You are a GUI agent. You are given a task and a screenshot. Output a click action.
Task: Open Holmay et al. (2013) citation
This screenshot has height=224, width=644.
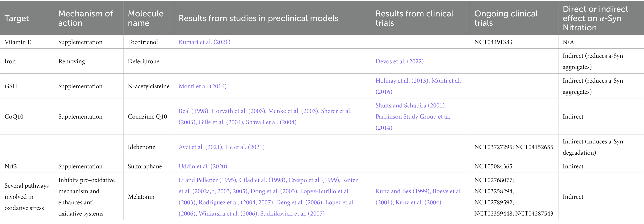(x=402, y=81)
